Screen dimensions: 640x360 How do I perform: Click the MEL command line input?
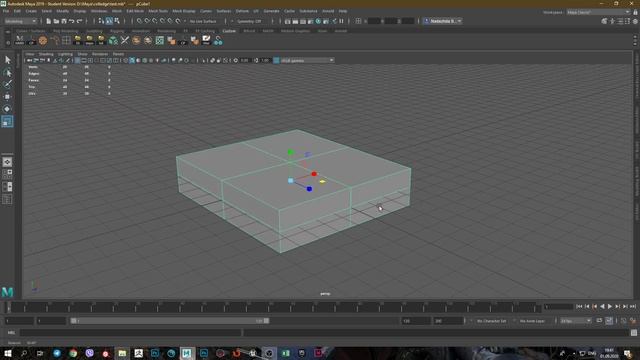(x=131, y=333)
